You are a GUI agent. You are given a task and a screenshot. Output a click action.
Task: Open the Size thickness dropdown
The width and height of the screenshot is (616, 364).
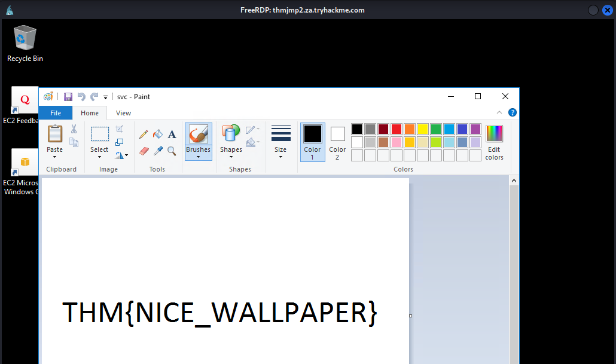click(x=280, y=142)
